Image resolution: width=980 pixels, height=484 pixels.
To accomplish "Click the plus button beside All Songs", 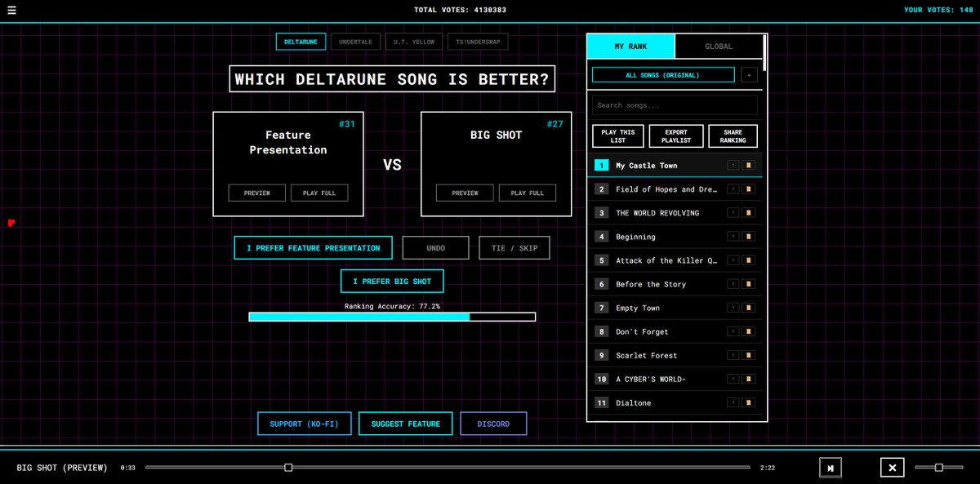I will pos(749,75).
